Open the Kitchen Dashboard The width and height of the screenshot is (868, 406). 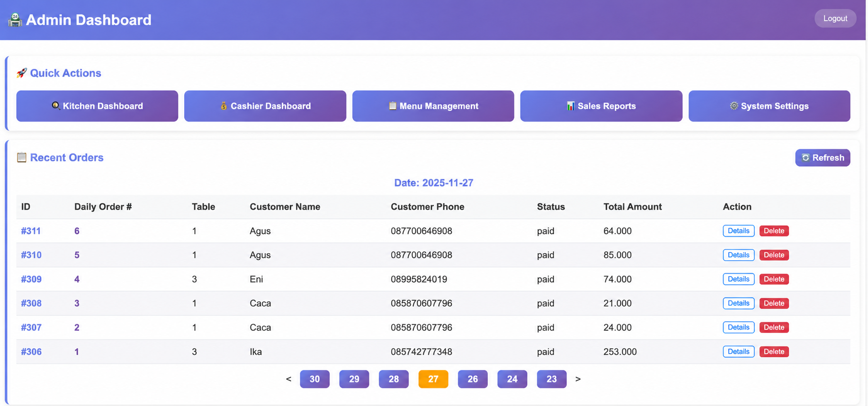pyautogui.click(x=97, y=106)
